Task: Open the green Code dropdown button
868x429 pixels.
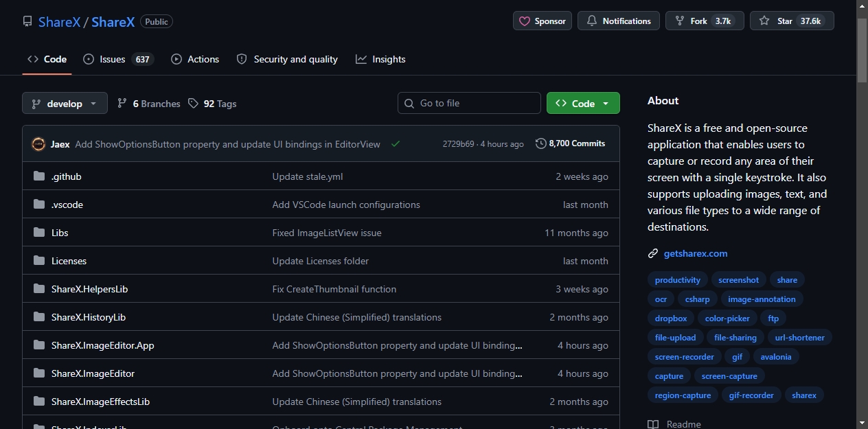Action: tap(583, 103)
